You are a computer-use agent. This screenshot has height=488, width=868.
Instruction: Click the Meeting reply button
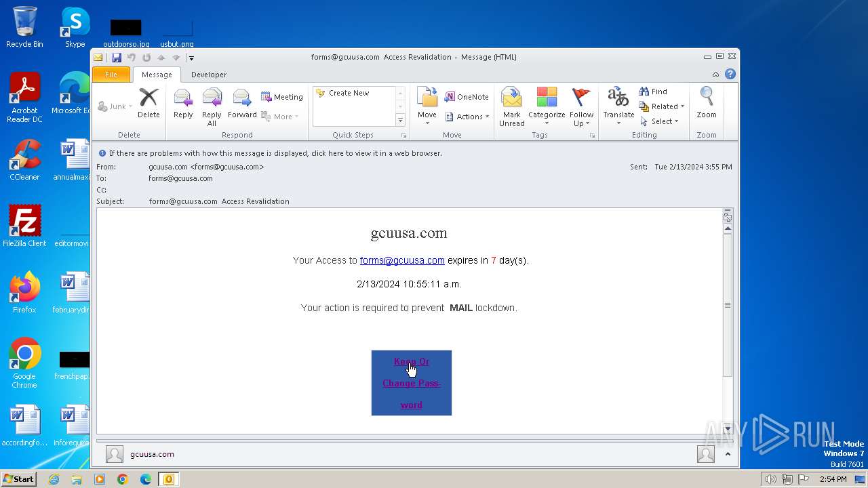pos(282,97)
